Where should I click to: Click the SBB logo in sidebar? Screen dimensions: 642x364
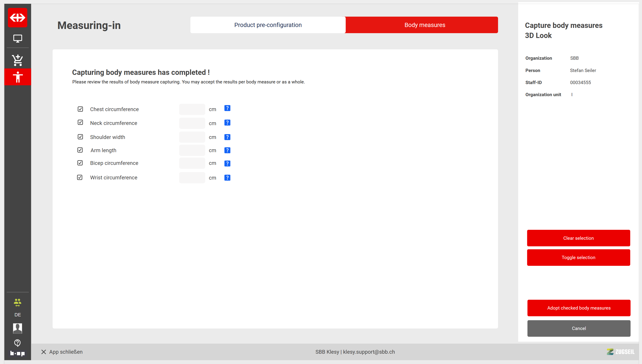18,18
